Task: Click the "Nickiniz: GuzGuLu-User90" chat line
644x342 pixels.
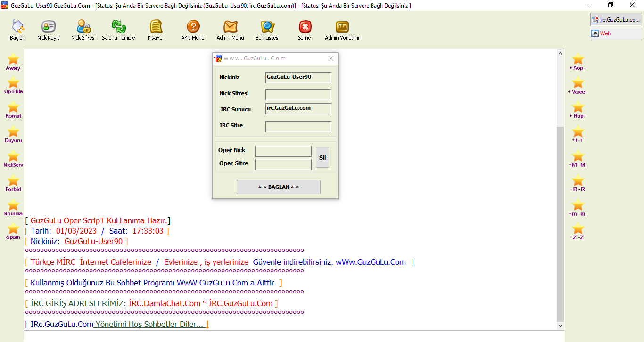Action: 76,241
